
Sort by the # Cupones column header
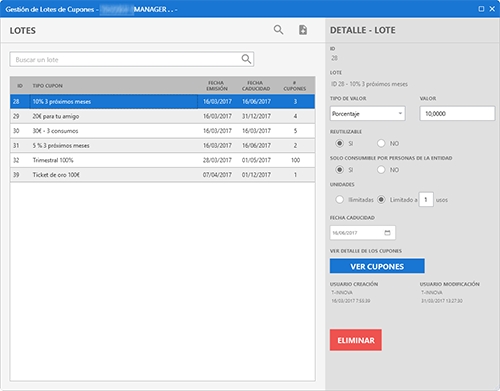pyautogui.click(x=295, y=86)
